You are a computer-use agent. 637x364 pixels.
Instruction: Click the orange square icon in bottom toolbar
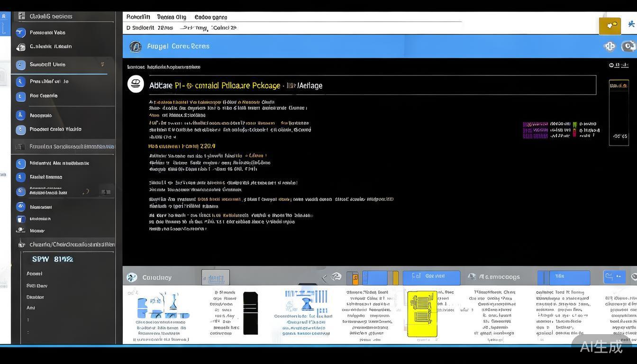click(x=353, y=278)
